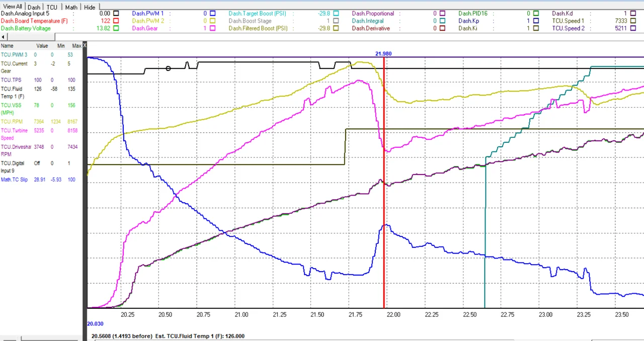Click the Dash.Gear magenta color box
Screen dimensions: 644x341
click(x=213, y=29)
